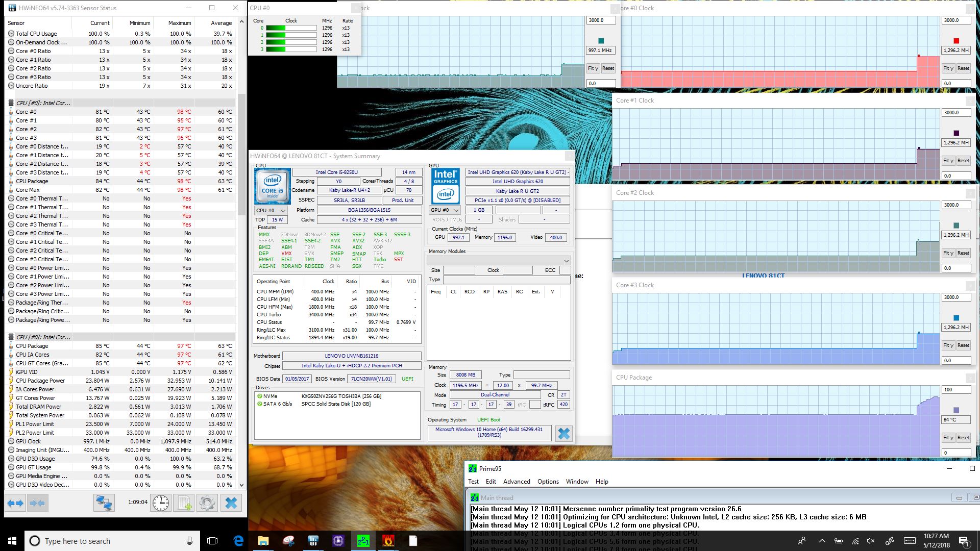Select the GPU Clock sensor row
This screenshot has height=551, width=980.
pyautogui.click(x=120, y=441)
